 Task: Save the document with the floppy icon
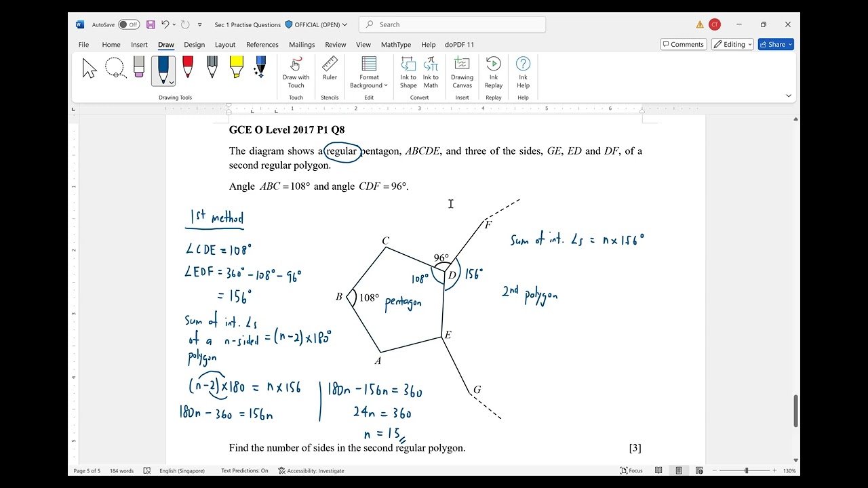pos(151,24)
